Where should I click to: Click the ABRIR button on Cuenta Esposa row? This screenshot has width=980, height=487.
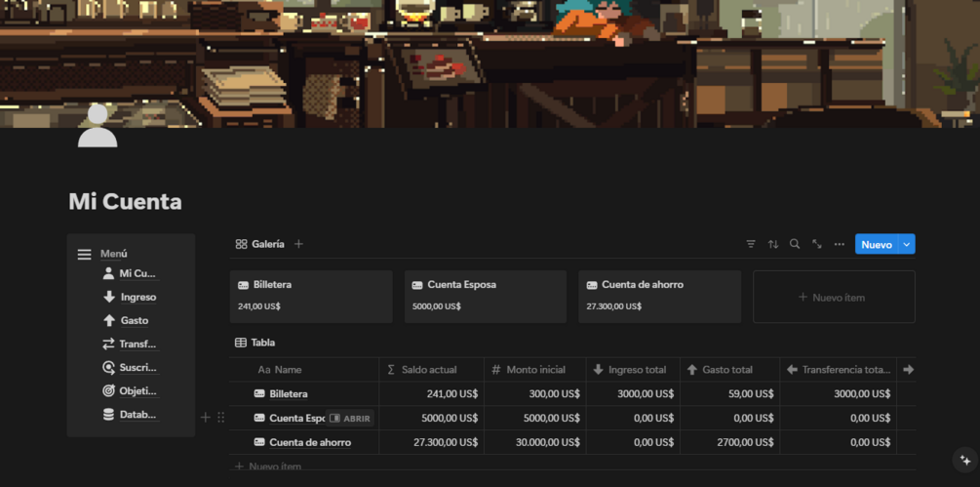click(x=350, y=419)
